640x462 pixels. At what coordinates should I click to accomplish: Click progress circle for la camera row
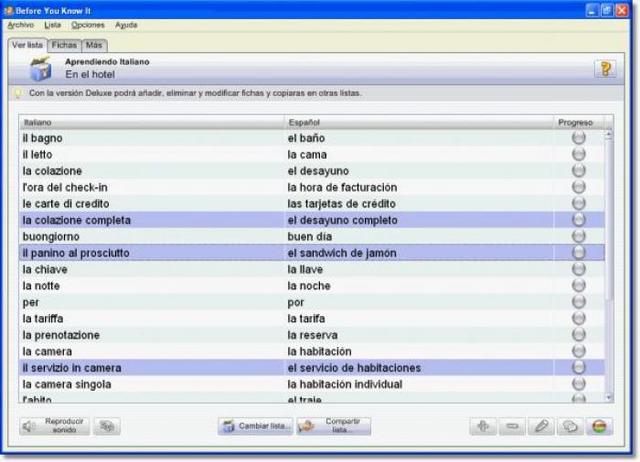coord(579,351)
